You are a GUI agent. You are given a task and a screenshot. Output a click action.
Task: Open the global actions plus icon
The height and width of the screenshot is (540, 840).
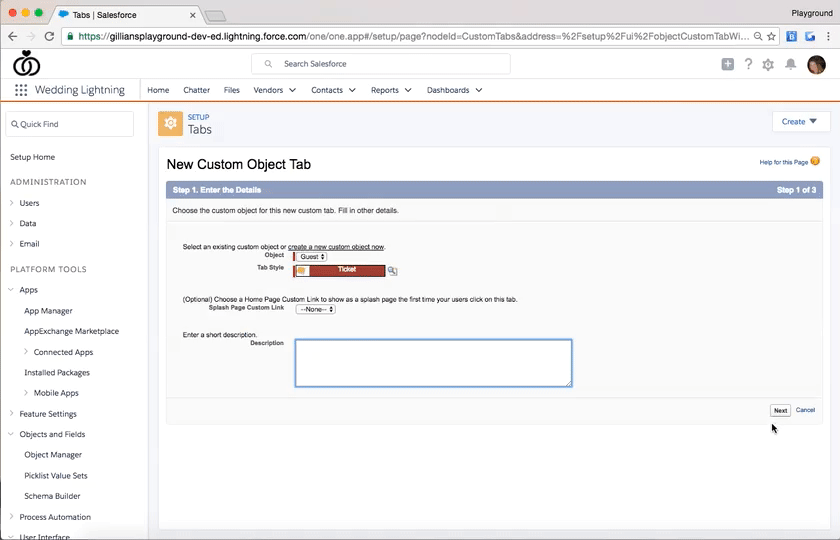[728, 64]
